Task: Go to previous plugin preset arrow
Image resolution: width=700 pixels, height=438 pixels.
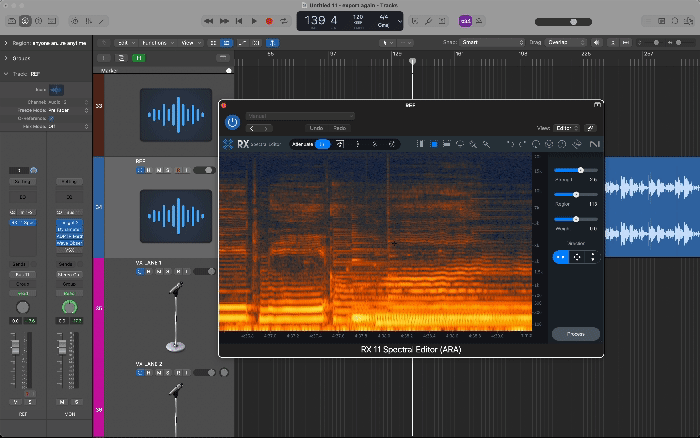Action: point(252,129)
